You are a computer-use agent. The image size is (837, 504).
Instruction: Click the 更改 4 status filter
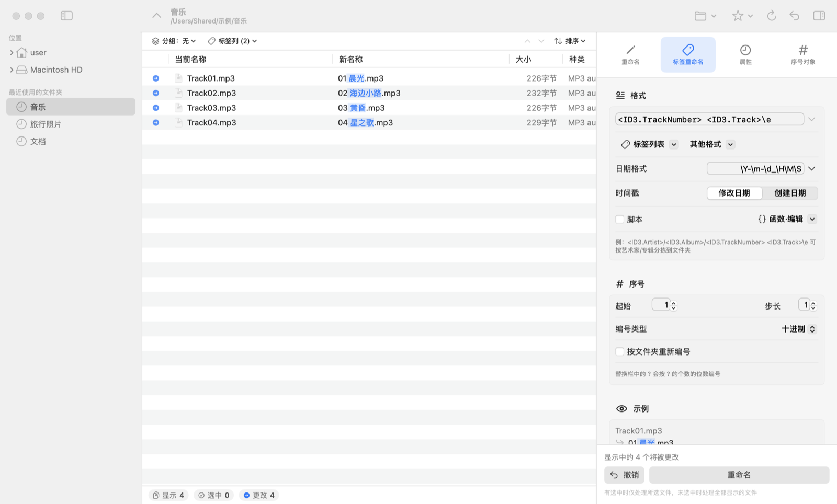pos(259,495)
